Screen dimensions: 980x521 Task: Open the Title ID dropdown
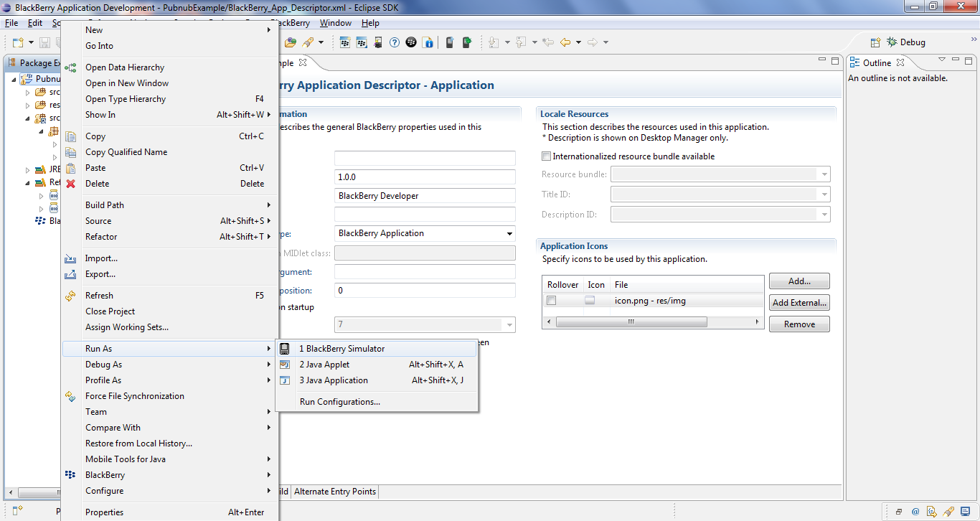824,194
